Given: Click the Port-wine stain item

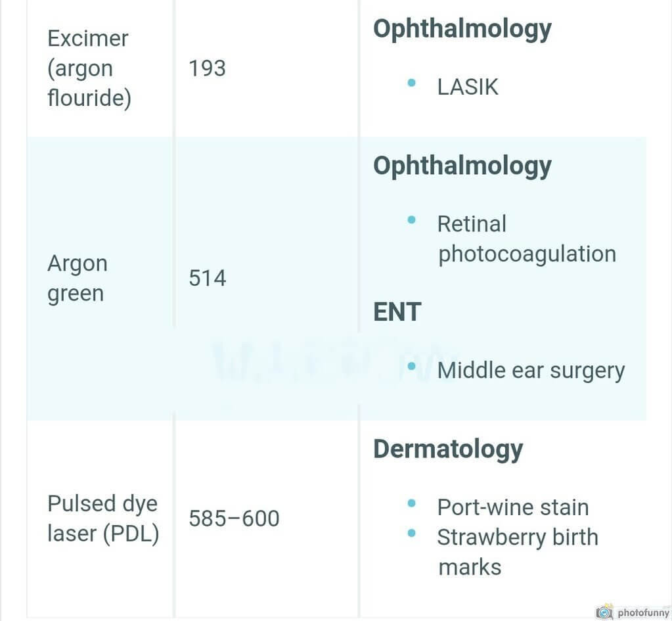Looking at the screenshot, I should tap(513, 508).
